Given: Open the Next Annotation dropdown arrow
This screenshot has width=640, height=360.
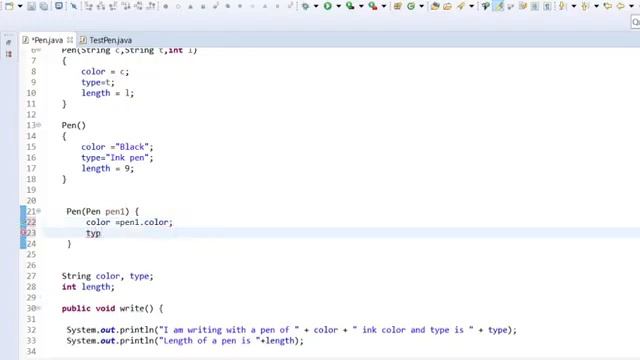Looking at the screenshot, I should click(x=573, y=6).
